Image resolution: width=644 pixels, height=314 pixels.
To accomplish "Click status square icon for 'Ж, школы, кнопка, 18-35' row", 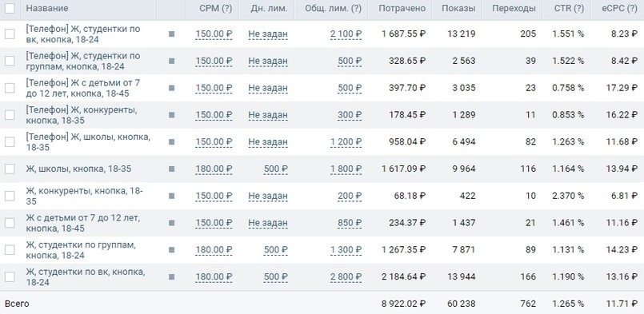I will (172, 169).
